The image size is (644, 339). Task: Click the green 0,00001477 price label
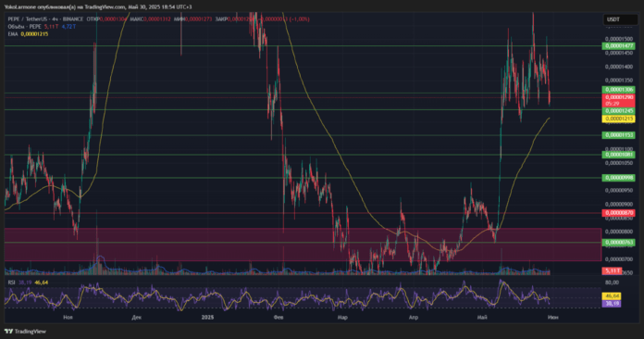618,46
